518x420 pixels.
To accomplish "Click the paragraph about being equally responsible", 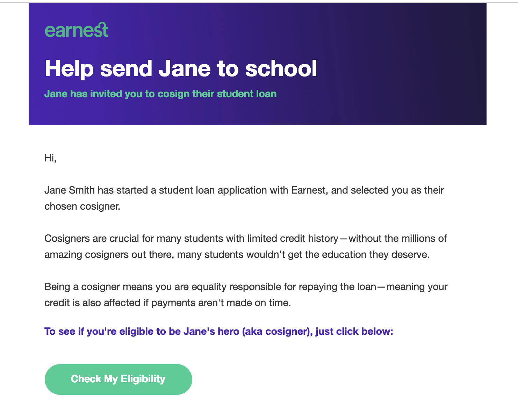I will coord(246,295).
